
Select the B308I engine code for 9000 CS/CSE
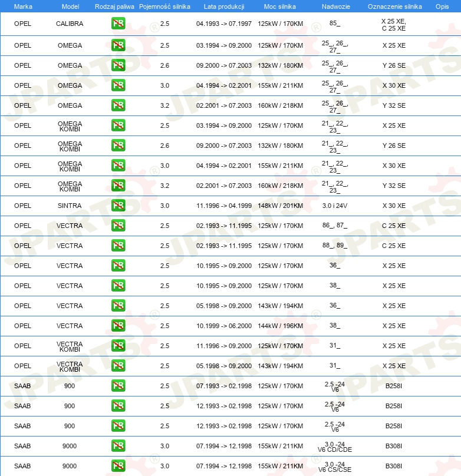[394, 466]
